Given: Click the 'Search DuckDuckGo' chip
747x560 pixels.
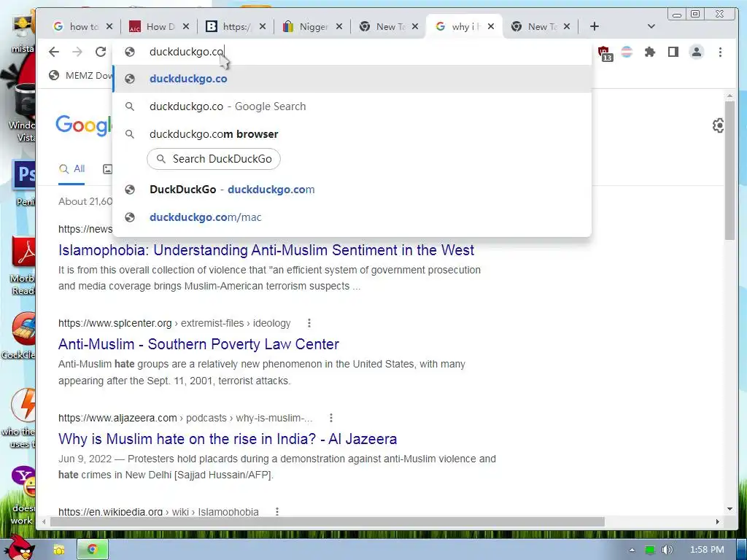Looking at the screenshot, I should [x=214, y=159].
